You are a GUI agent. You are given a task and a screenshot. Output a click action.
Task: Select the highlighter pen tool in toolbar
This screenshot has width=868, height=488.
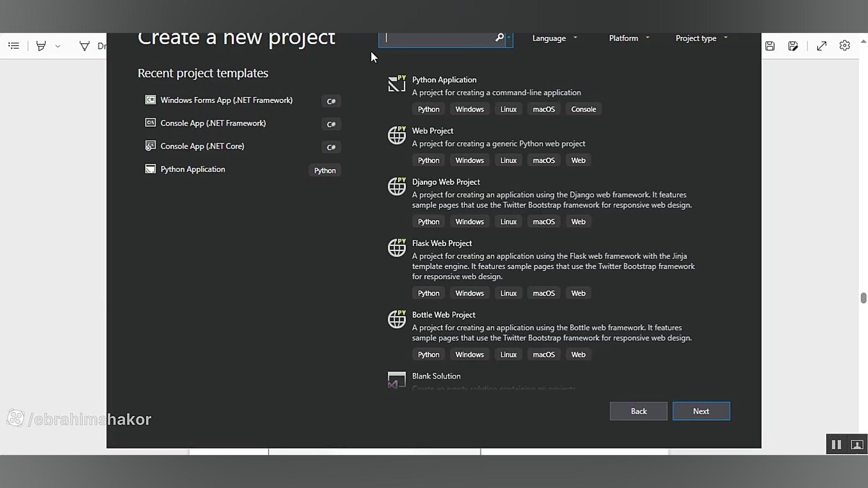41,46
